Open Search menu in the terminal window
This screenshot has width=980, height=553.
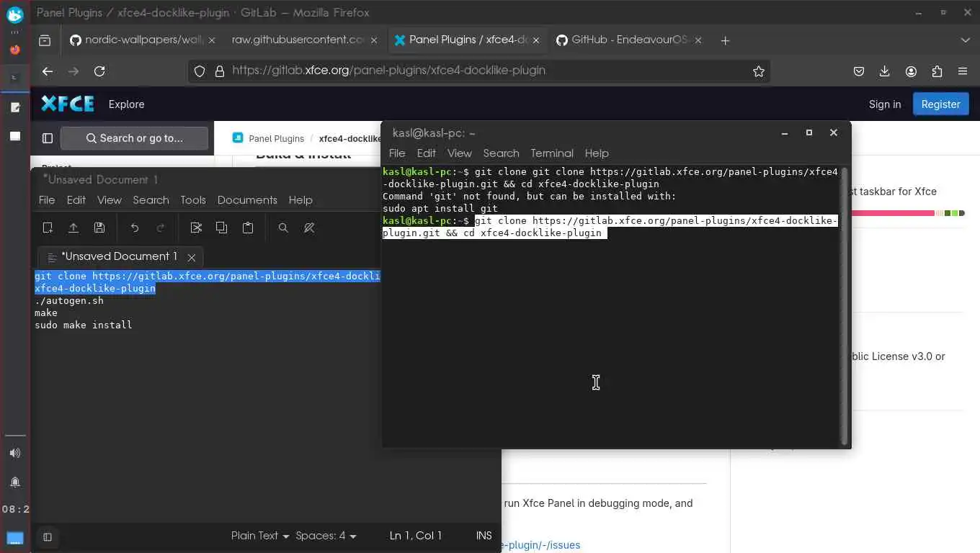click(502, 153)
